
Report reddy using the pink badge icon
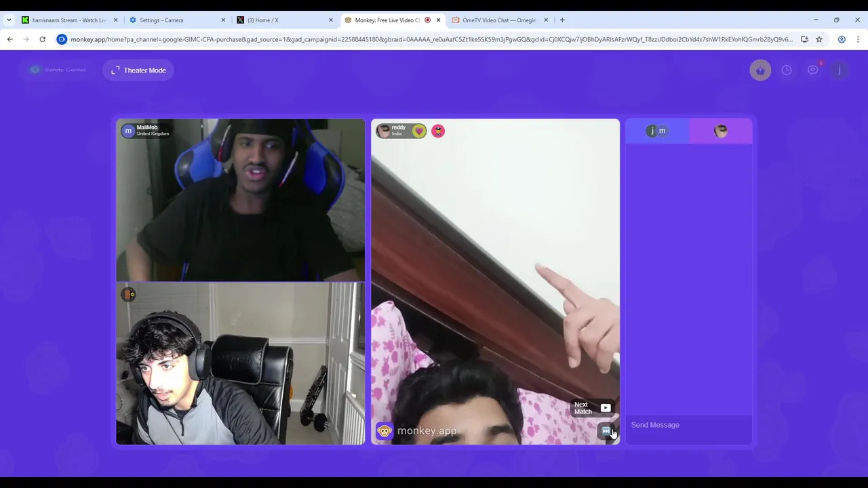438,131
